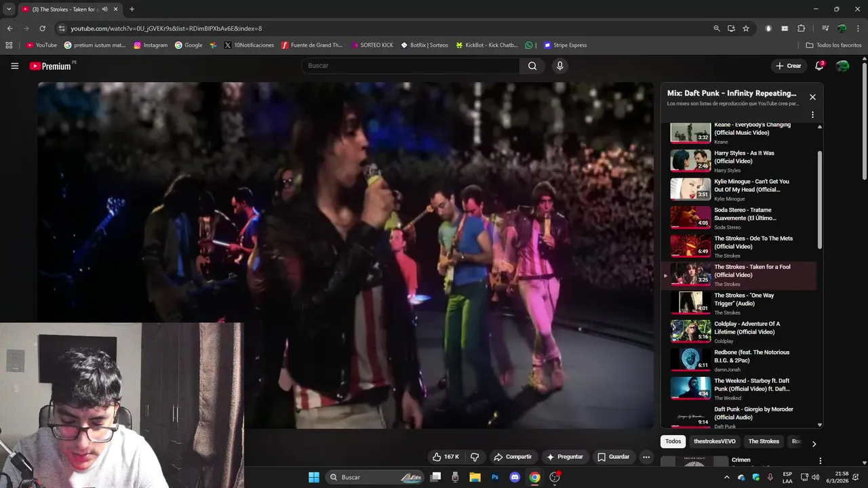Image resolution: width=868 pixels, height=488 pixels.
Task: Click the Preguntar button
Action: 565,457
